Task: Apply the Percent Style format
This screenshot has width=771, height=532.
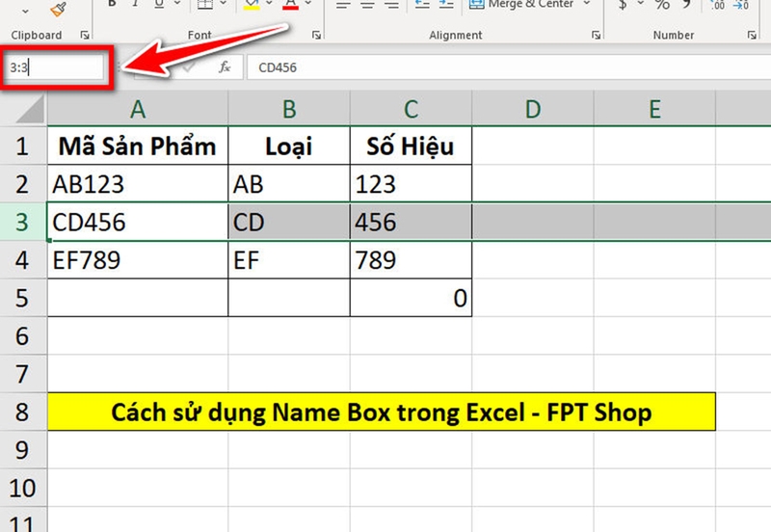Action: 662,5
